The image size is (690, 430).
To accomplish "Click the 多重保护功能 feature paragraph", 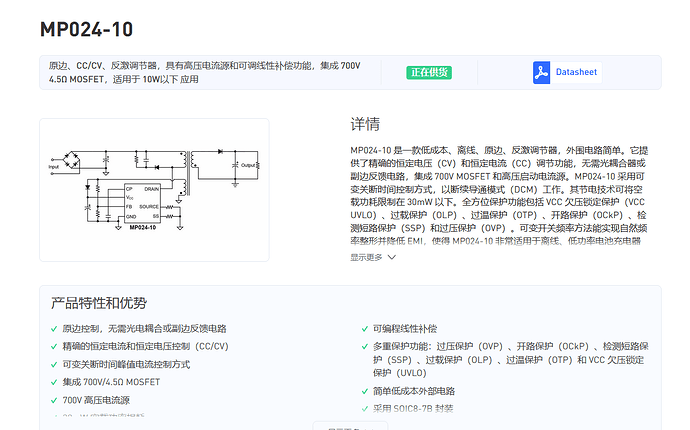I will pos(511,360).
